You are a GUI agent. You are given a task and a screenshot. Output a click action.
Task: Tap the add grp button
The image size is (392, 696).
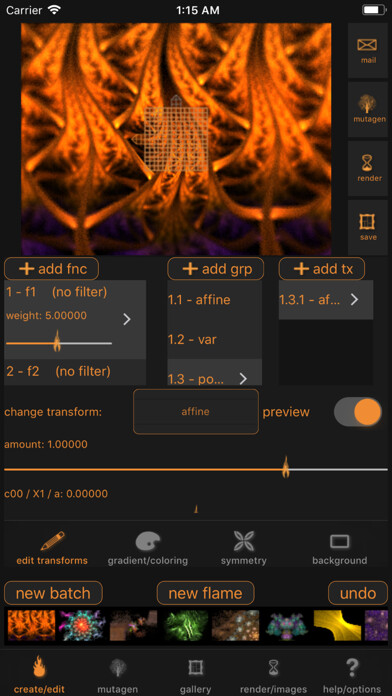point(215,269)
